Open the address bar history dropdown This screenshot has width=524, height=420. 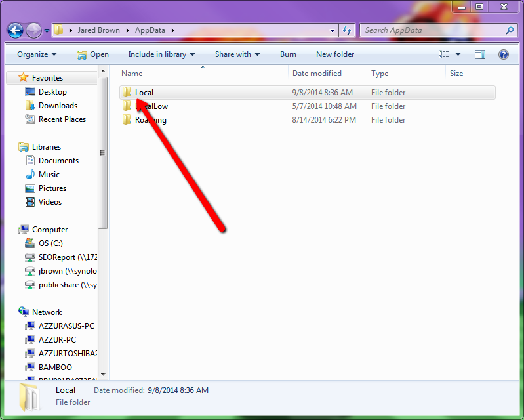click(x=332, y=30)
